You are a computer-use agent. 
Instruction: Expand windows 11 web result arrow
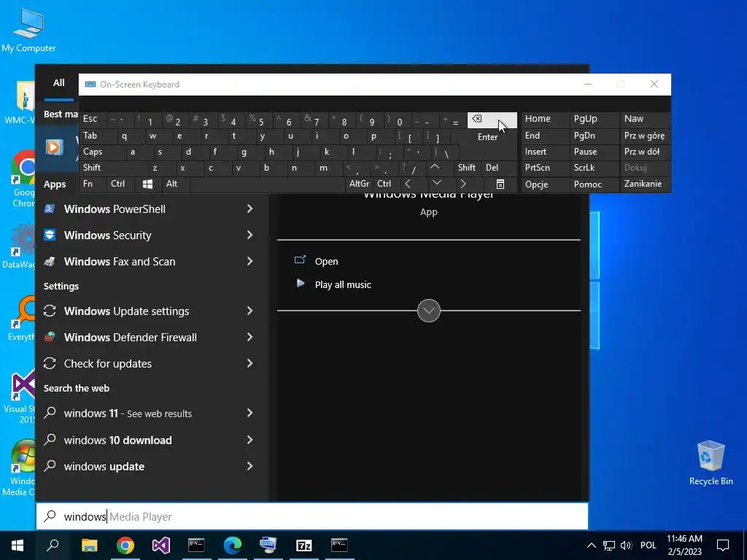249,413
